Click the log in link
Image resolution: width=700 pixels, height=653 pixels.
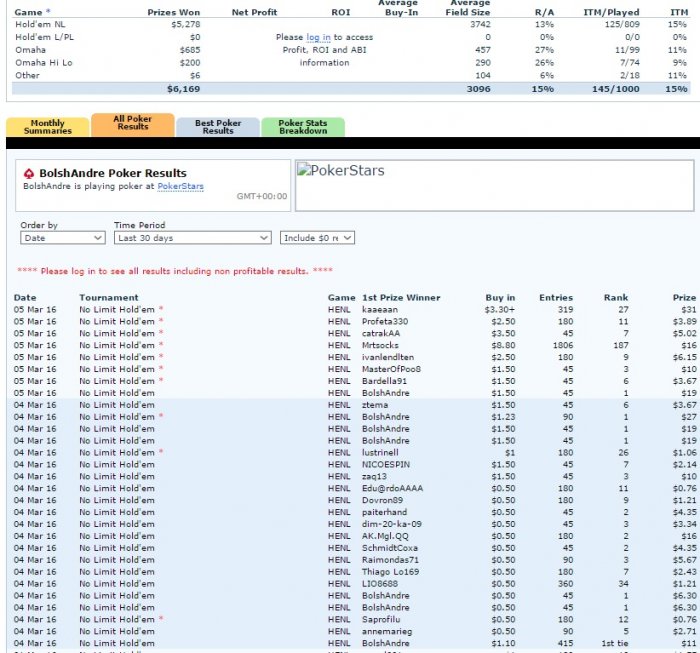[x=318, y=37]
